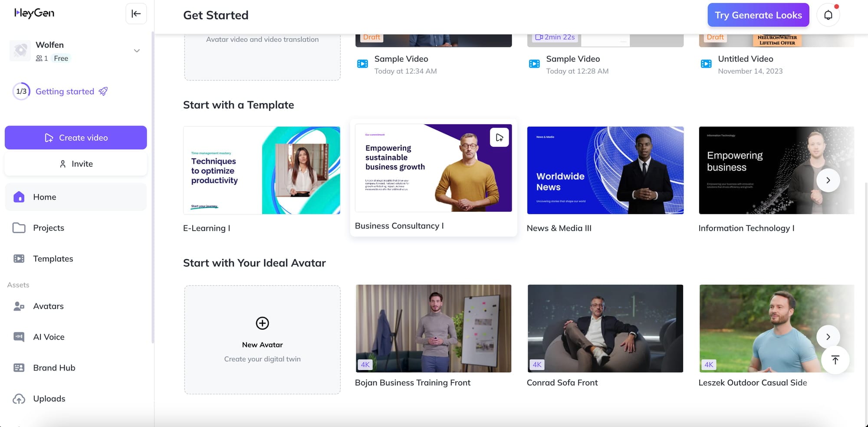This screenshot has width=868, height=427.
Task: Collapse the sidebar with the arrow icon
Action: click(136, 13)
